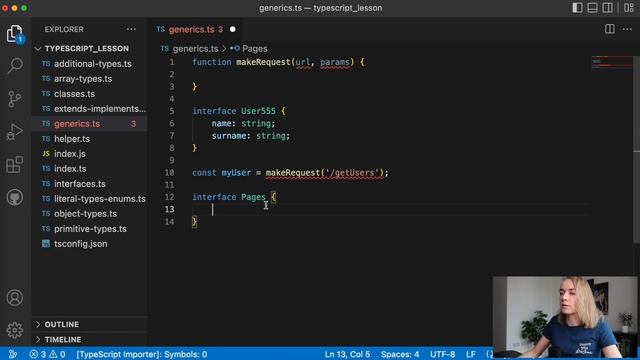This screenshot has width=640, height=360.
Task: Change encoding via UTF-8 status item
Action: (442, 354)
